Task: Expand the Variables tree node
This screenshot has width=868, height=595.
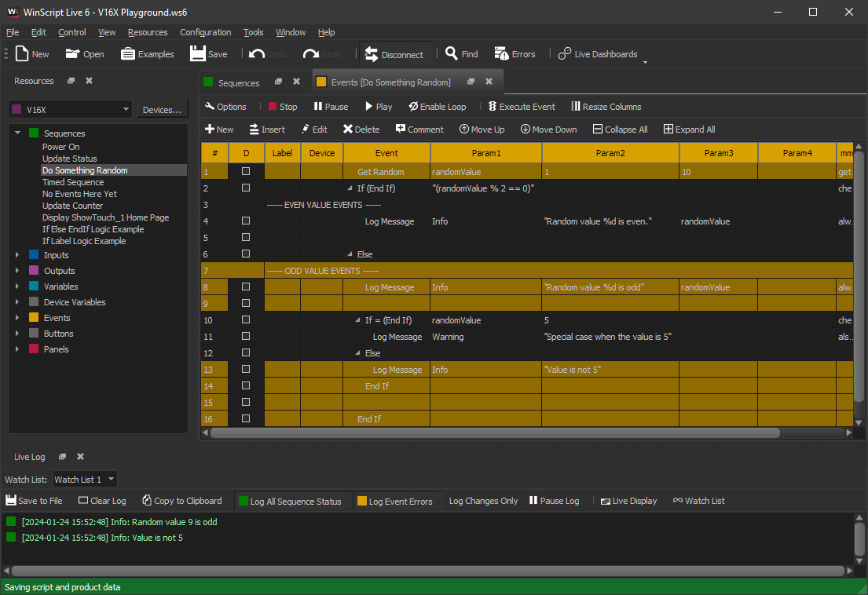Action: point(17,287)
